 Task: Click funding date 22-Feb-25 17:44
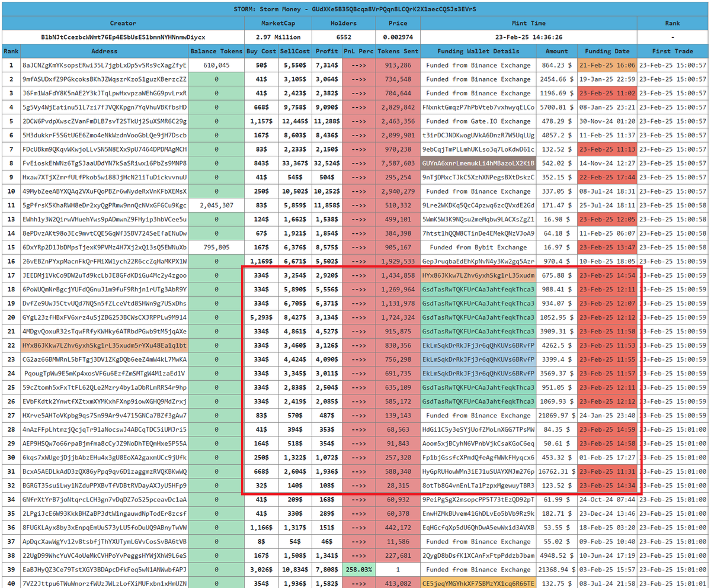coord(607,177)
